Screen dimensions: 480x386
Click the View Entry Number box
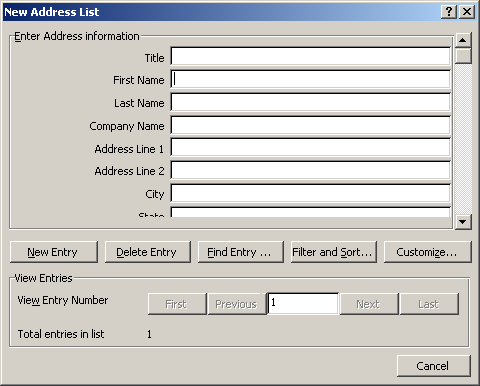click(x=303, y=304)
